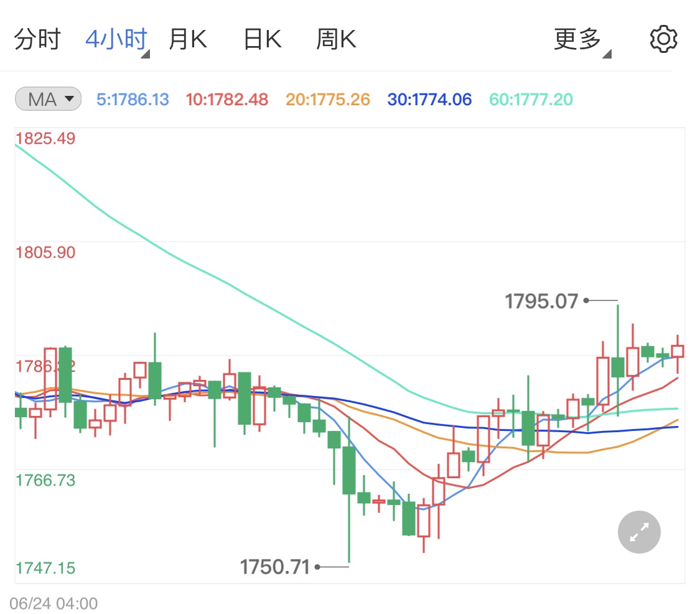Click the MA 20:1775.26 value
Viewport: 700px width, 614px height.
tap(328, 99)
